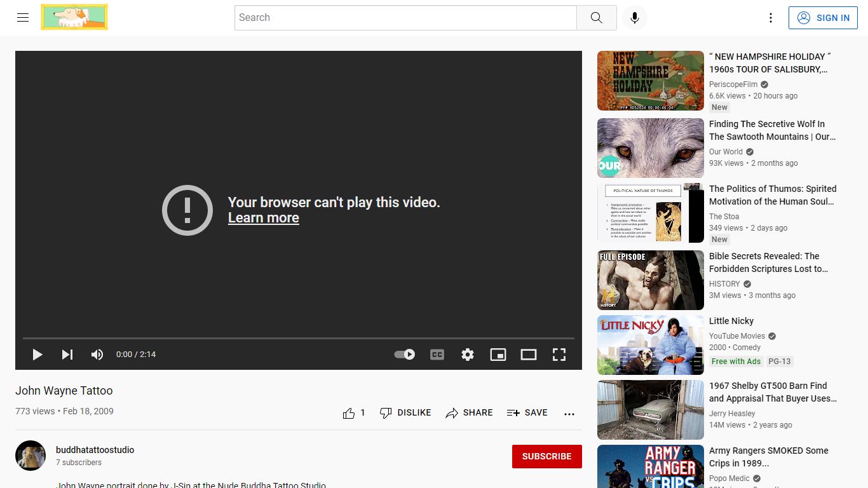Play the video
This screenshot has width=868, height=488.
(37, 355)
